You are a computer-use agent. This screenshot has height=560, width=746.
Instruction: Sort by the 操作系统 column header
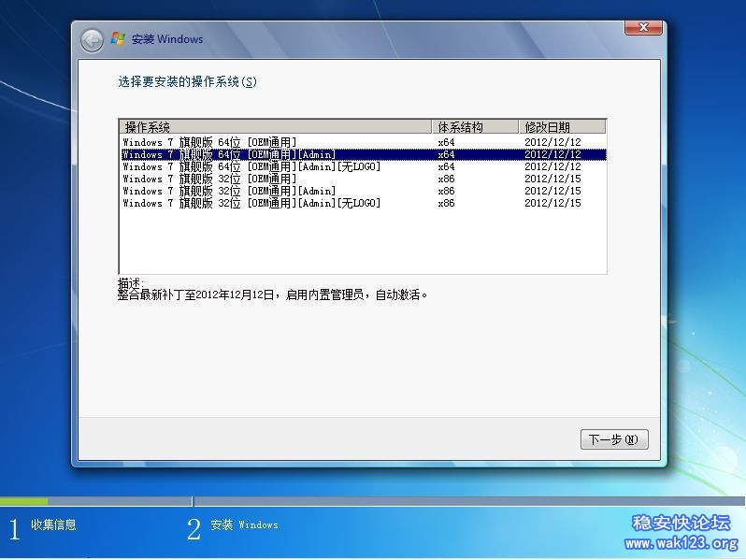pyautogui.click(x=276, y=126)
